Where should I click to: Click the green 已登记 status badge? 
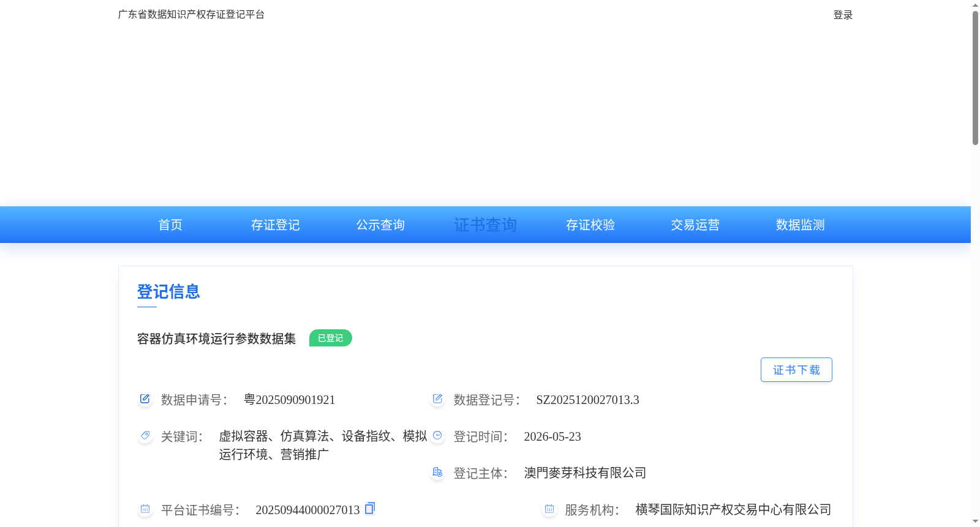point(331,338)
